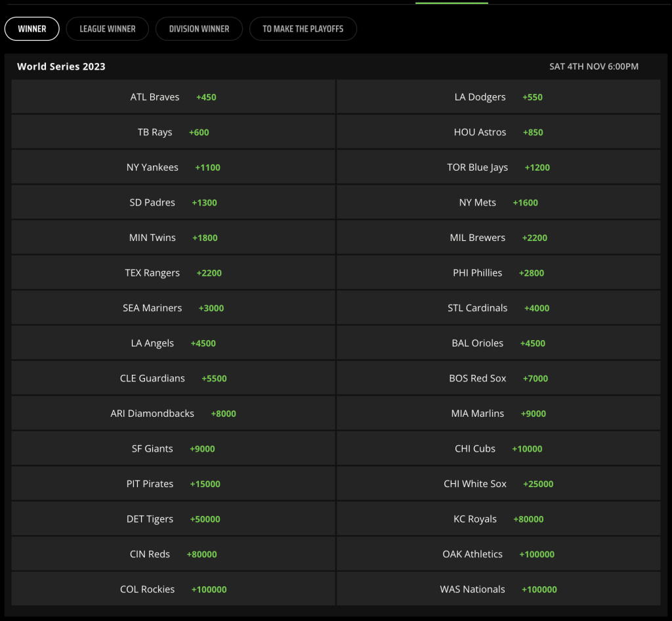Select CIN Reds to win
Image resolution: width=672 pixels, height=621 pixels.
(x=173, y=554)
